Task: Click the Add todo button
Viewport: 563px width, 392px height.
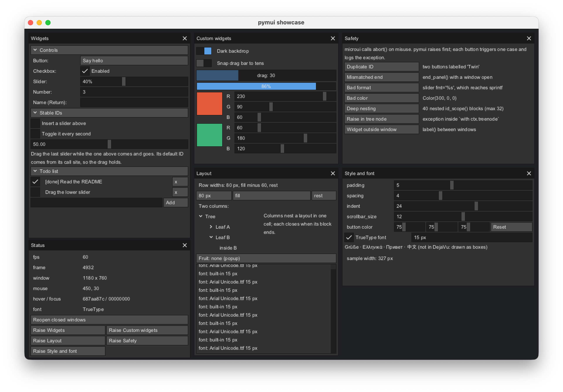Action: tap(176, 203)
